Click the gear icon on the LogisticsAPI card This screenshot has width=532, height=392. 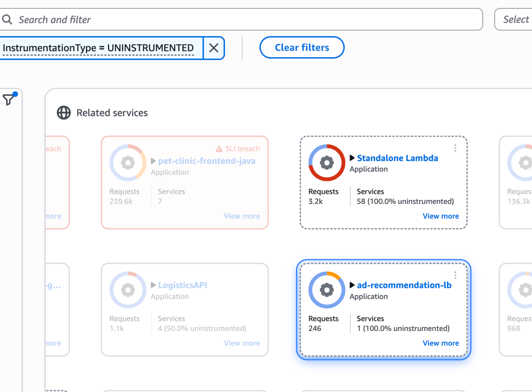tap(128, 290)
